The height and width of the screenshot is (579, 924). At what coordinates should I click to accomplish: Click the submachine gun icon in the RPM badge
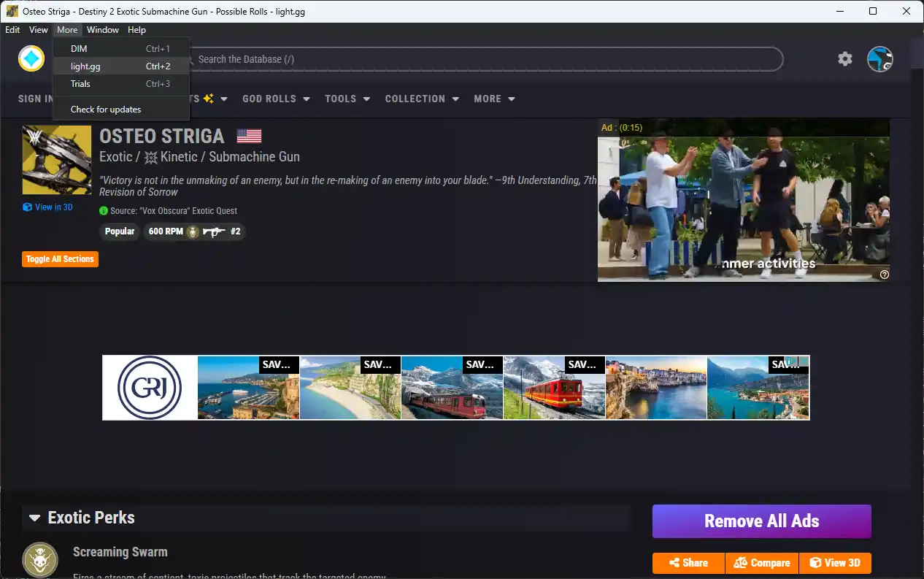tap(214, 231)
